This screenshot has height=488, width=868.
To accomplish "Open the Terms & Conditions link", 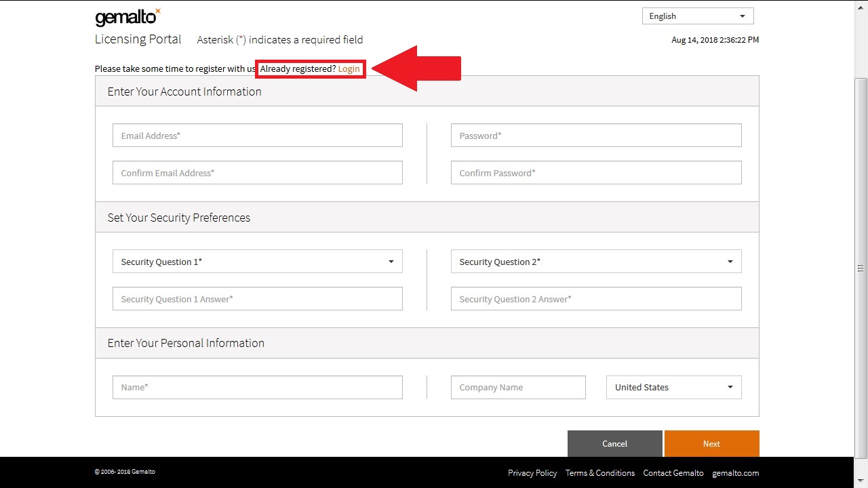I will 599,473.
